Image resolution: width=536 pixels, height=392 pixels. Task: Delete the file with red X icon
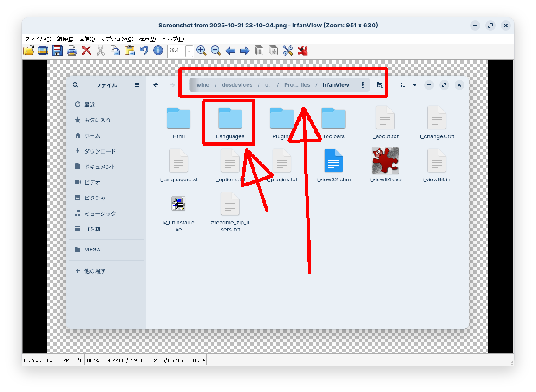click(x=86, y=51)
